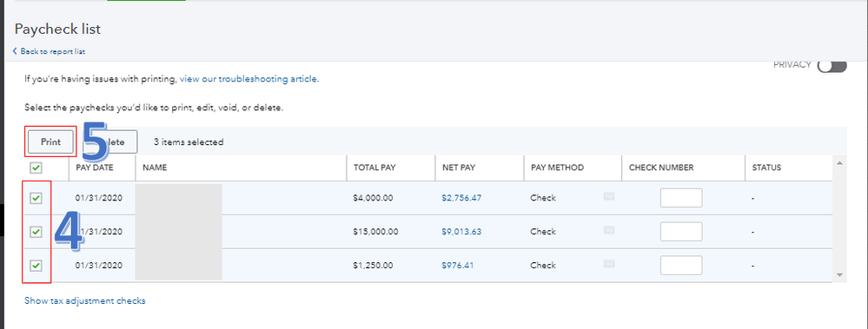Click the table scrollbar up arrow
Viewport: 868px width, 329px height.
(x=839, y=163)
